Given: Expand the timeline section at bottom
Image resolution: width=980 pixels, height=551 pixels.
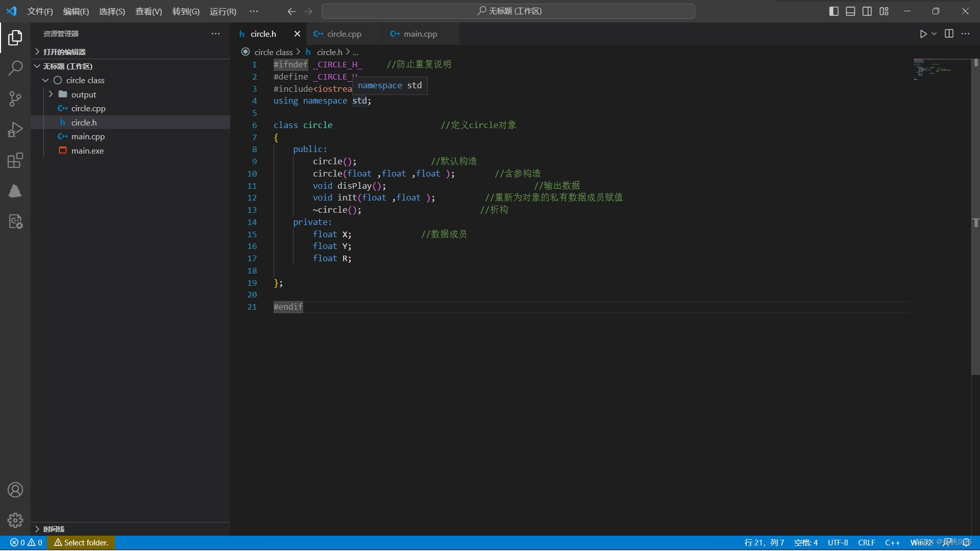Looking at the screenshot, I should pos(54,529).
